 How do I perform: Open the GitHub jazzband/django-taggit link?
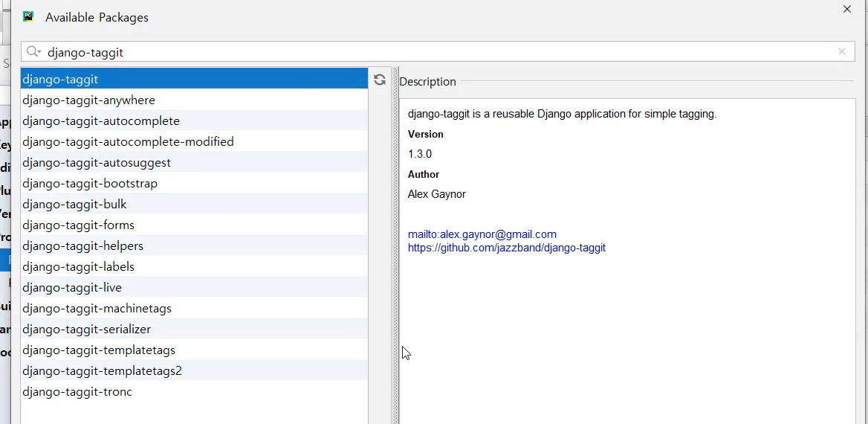click(507, 248)
